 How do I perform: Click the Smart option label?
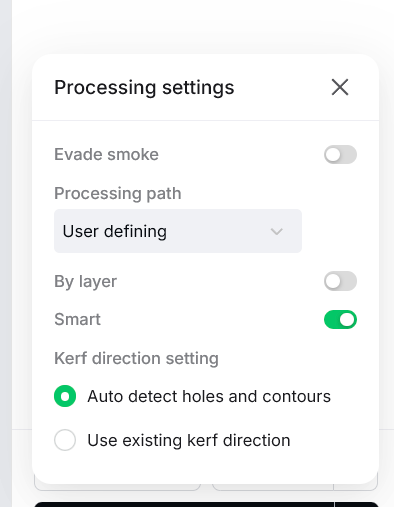point(77,319)
